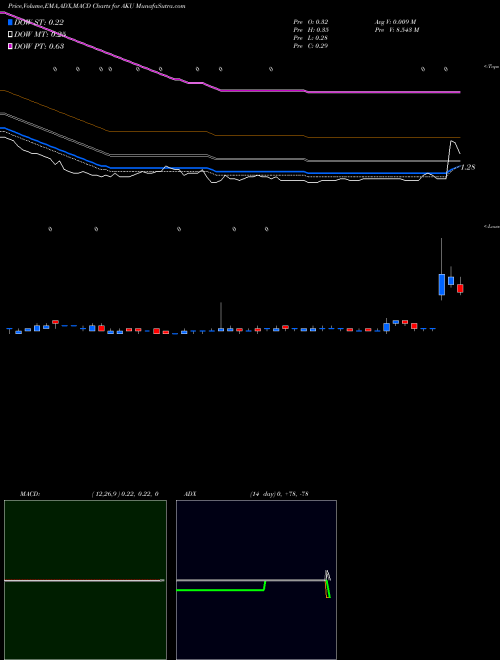The image size is (500, 660).
Task: Click the 'Avg V: 0.009 M' volume text
Action: 396,21
